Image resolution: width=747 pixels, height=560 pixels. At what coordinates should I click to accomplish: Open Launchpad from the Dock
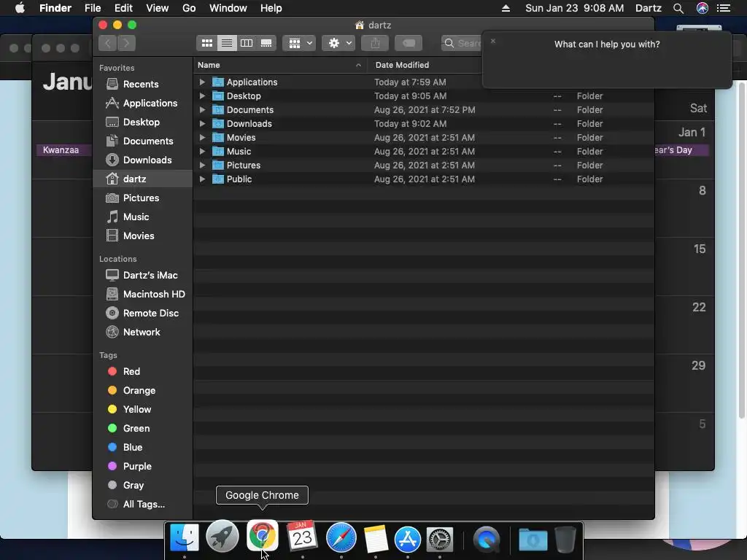[x=222, y=537]
